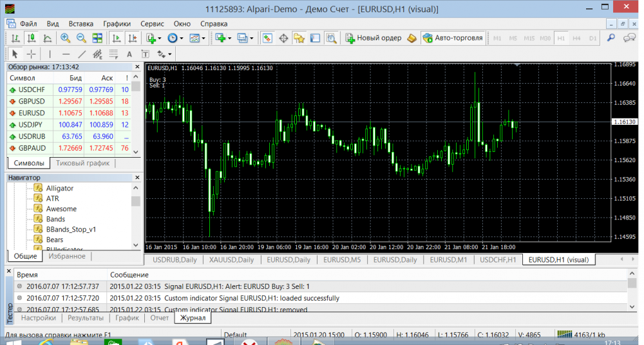Close the Обзор рынка panel
The width and height of the screenshot is (644, 345).
point(137,66)
